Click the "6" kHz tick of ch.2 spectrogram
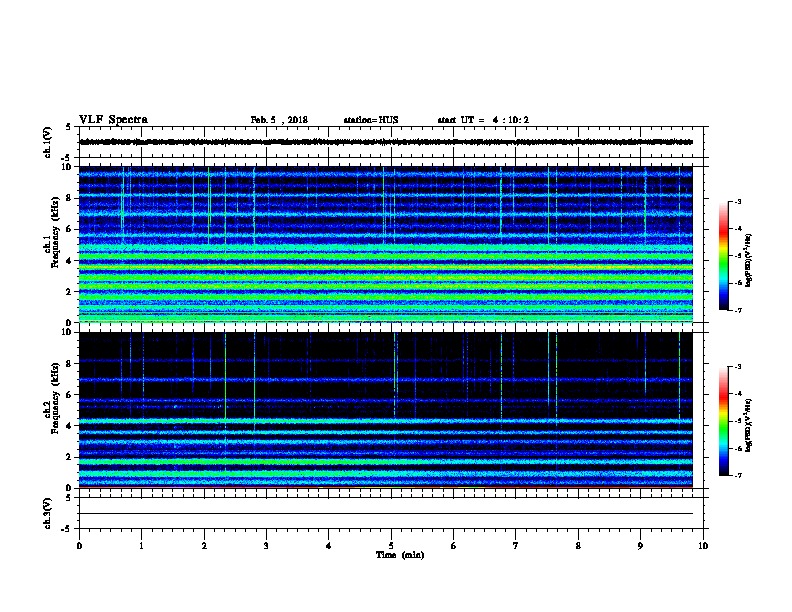 pos(70,395)
